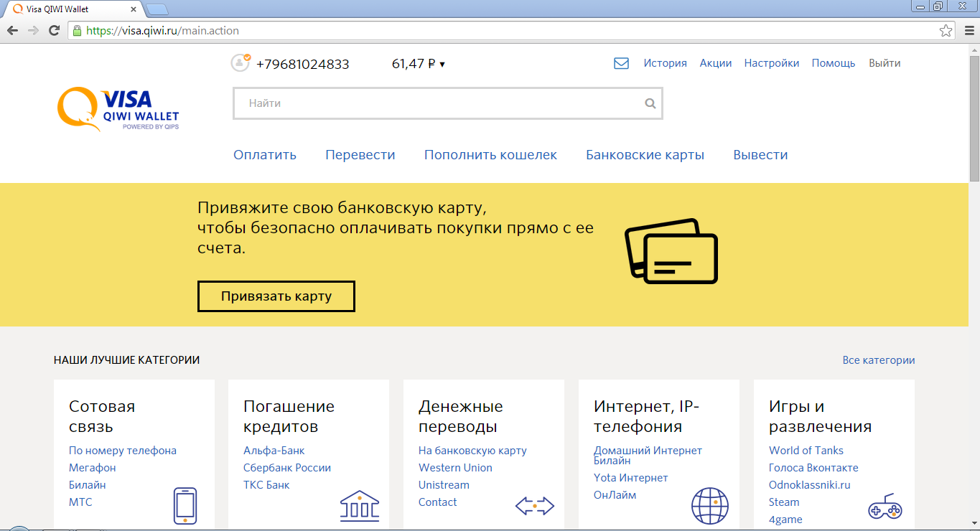Click the green padlock security icon
This screenshot has width=980, height=531.
(77, 31)
